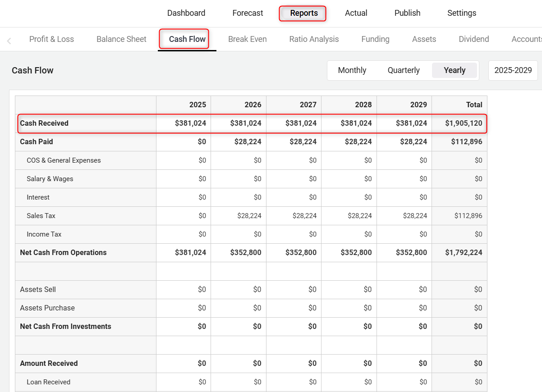Open the Break Even tab
Screen dimensions: 542x392
tap(247, 39)
